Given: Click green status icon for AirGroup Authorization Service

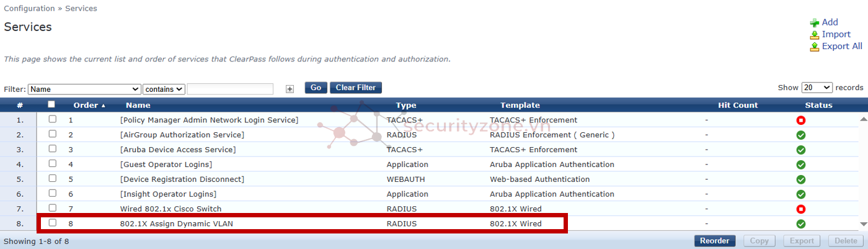Looking at the screenshot, I should pos(801,135).
